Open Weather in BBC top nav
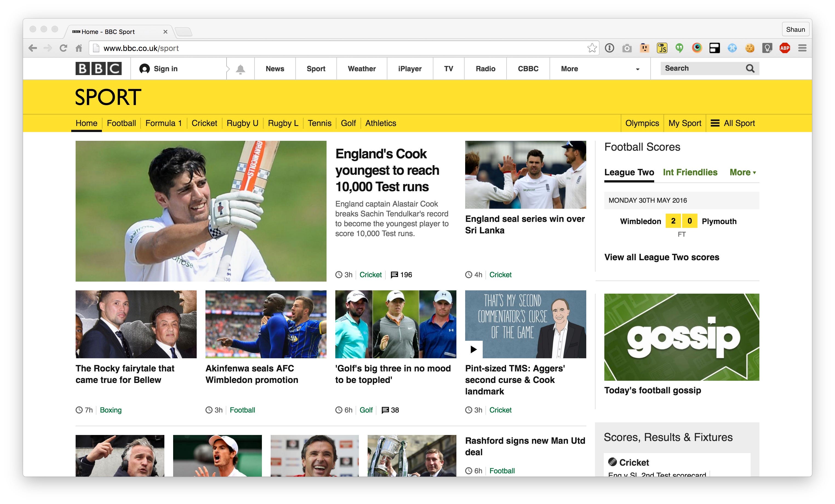Screen dimensions: 835x504 pyautogui.click(x=362, y=69)
